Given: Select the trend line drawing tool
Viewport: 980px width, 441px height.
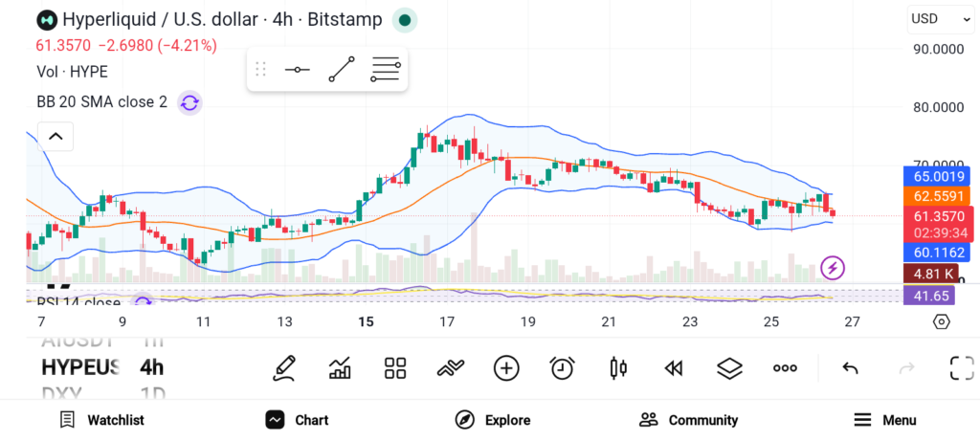Looking at the screenshot, I should pyautogui.click(x=342, y=69).
